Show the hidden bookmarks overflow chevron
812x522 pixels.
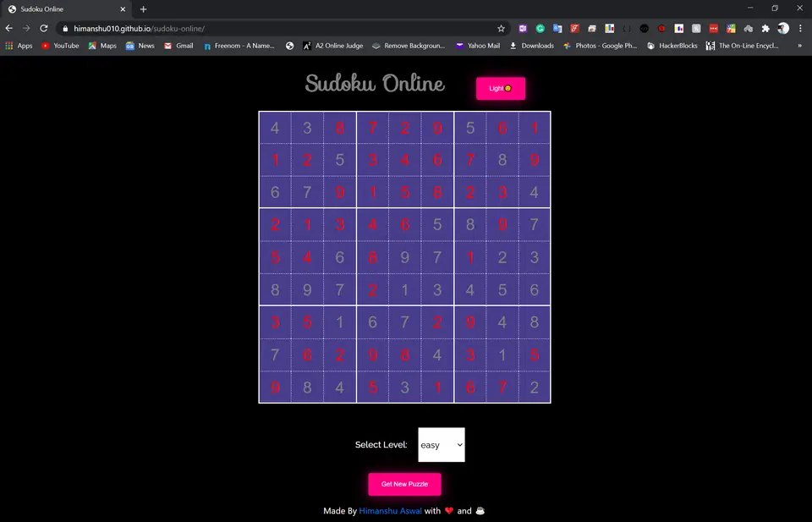799,46
